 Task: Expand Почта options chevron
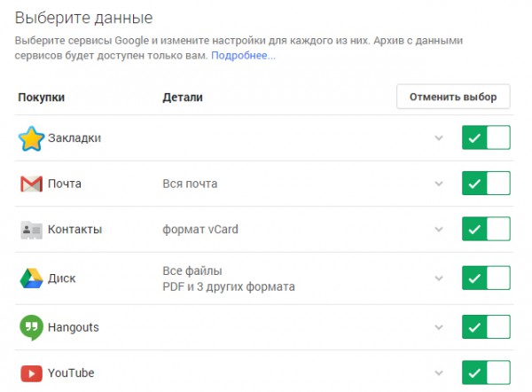tap(439, 184)
